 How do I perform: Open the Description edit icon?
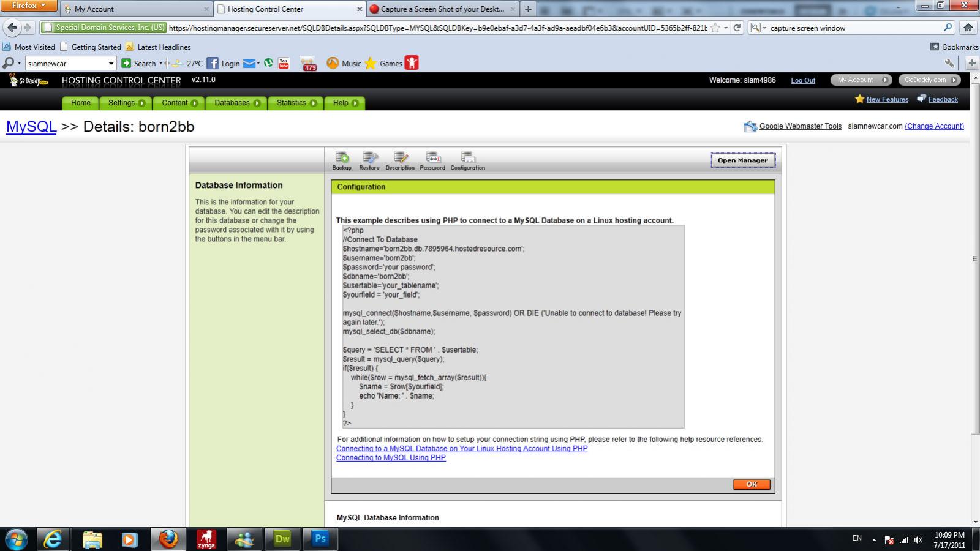(x=400, y=160)
